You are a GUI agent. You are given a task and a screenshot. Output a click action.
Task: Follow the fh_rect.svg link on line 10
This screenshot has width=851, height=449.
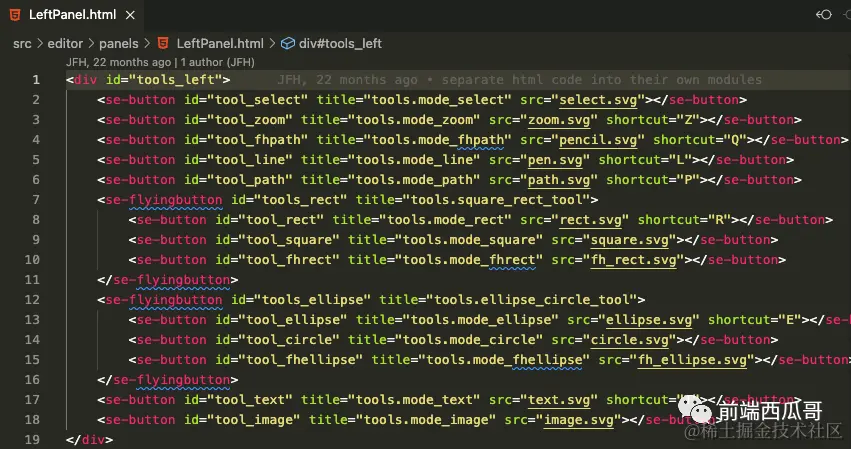click(x=633, y=260)
